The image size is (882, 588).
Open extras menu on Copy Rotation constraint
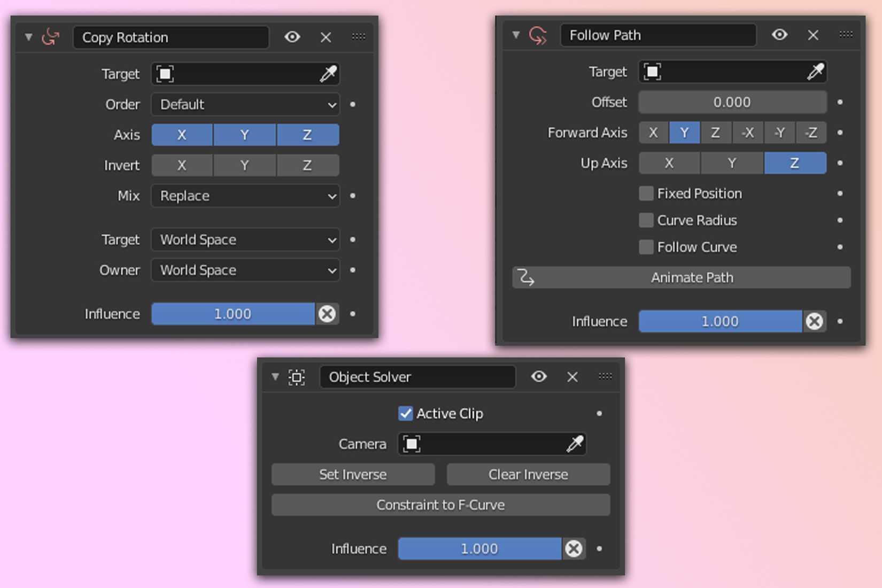coord(358,37)
